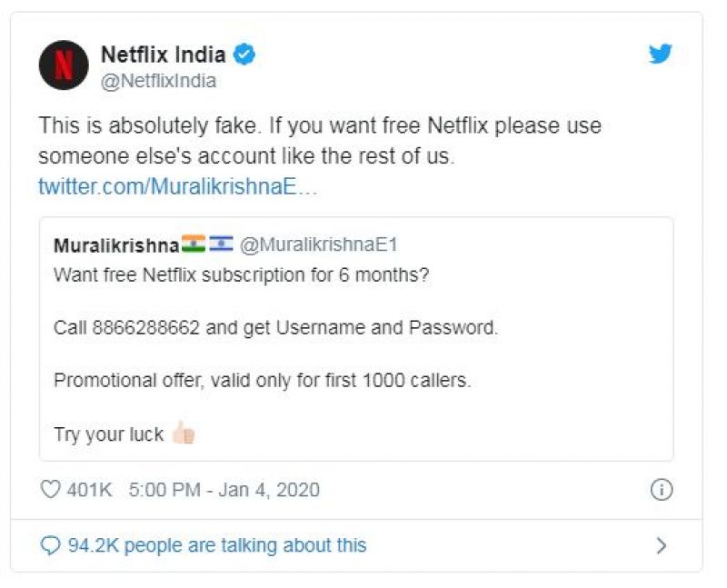Screen dimensions: 727x588
Task: Open the 5:00 PM - Jan 4, 2020 timestamp
Action: tap(224, 490)
